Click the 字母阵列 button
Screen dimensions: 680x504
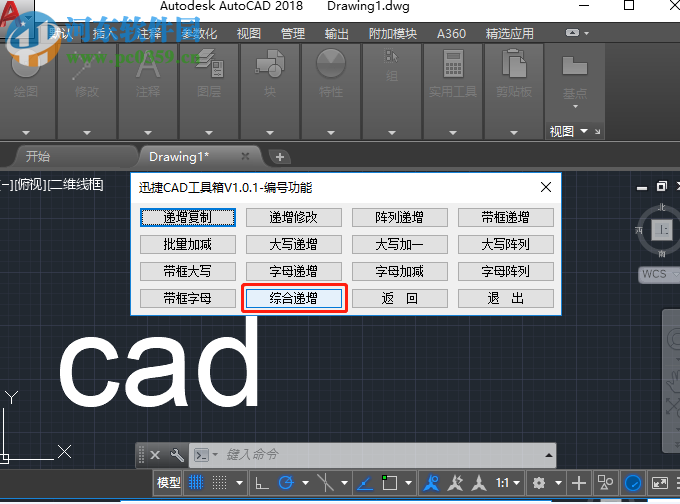[506, 272]
